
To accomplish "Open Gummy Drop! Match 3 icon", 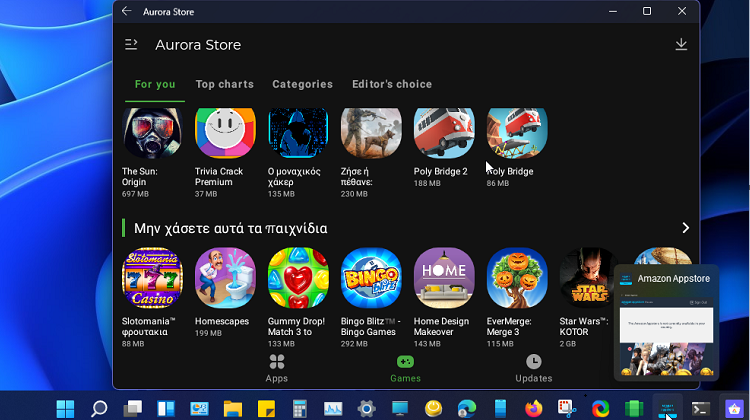I will point(298,278).
